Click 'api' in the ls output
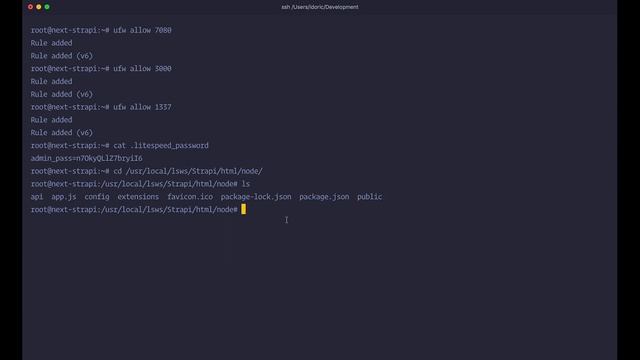This screenshot has width=640, height=360. point(37,197)
